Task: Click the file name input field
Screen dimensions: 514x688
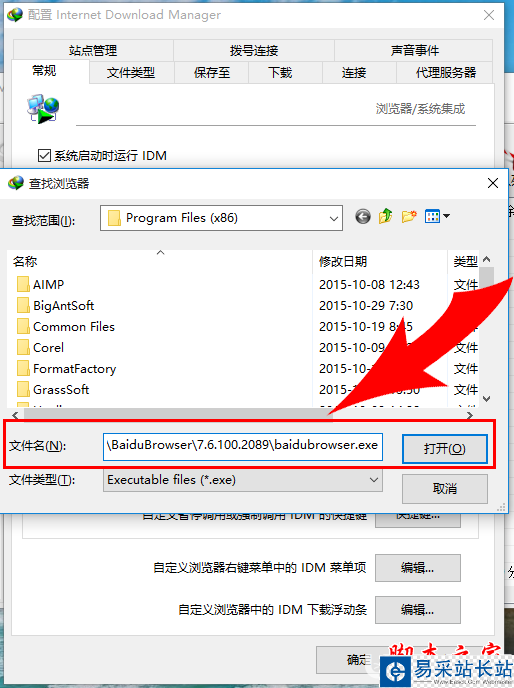Action: point(243,447)
